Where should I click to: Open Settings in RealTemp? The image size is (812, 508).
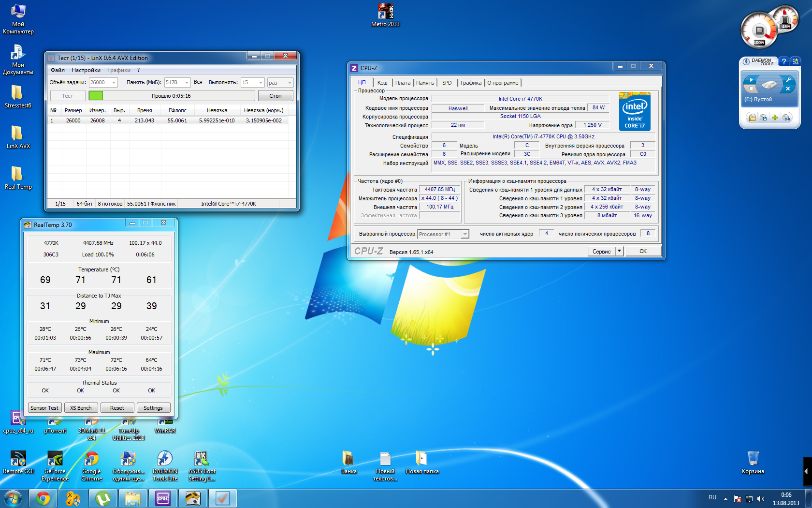[153, 408]
